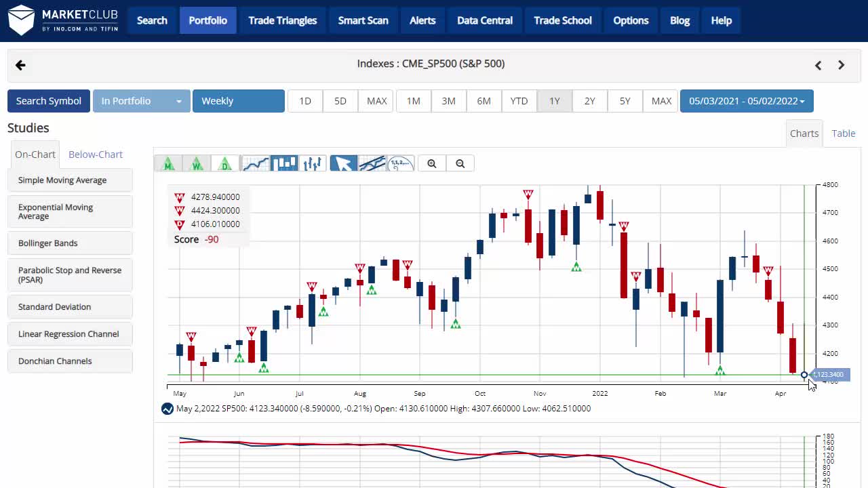
Task: Open the Search menu
Action: pos(152,20)
